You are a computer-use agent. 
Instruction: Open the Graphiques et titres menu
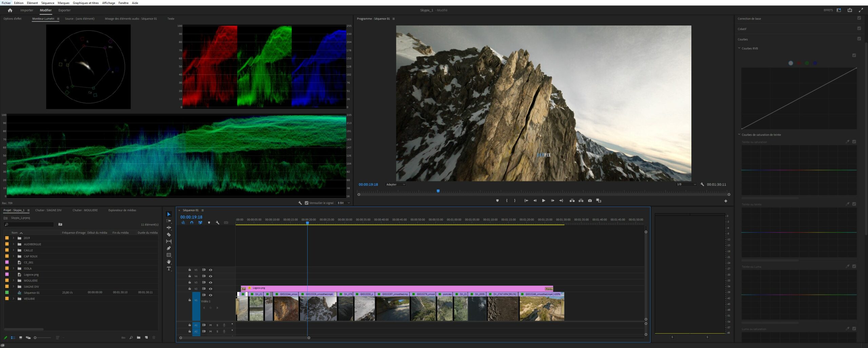86,3
